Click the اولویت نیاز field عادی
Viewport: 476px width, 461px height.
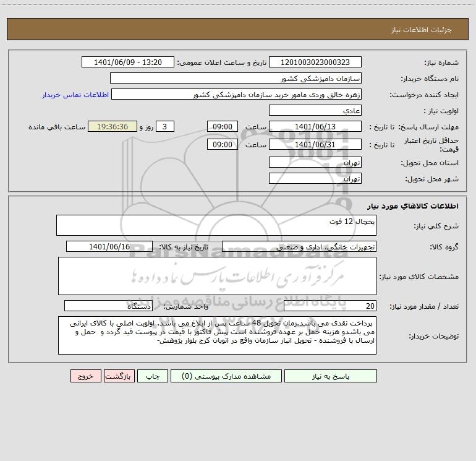pos(315,110)
